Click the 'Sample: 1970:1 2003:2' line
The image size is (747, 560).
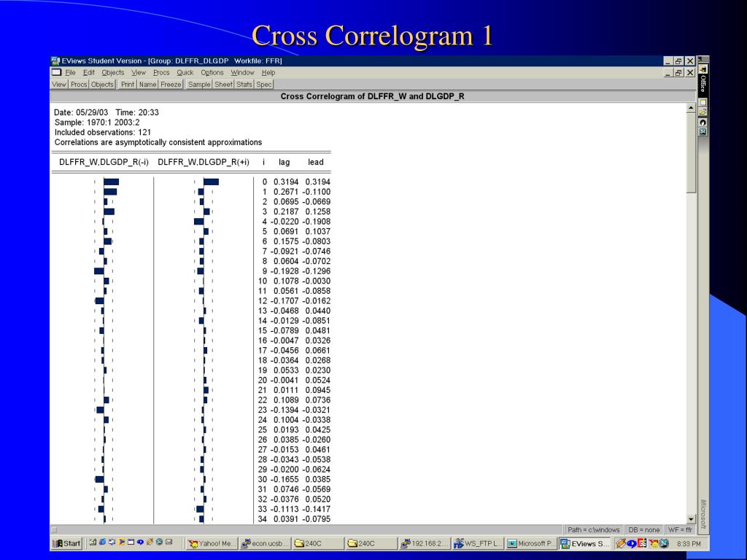pos(97,122)
